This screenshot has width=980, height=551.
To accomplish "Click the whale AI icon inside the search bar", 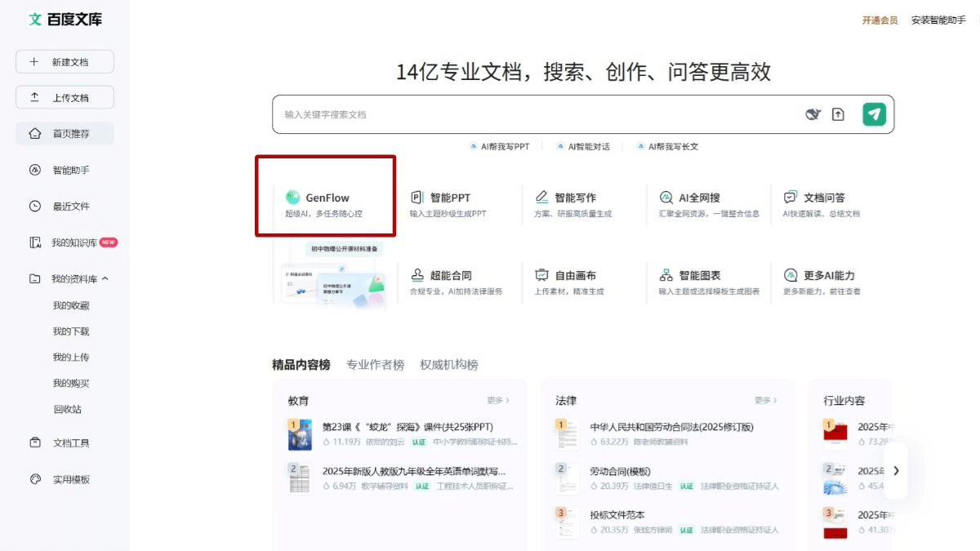I will pos(812,114).
